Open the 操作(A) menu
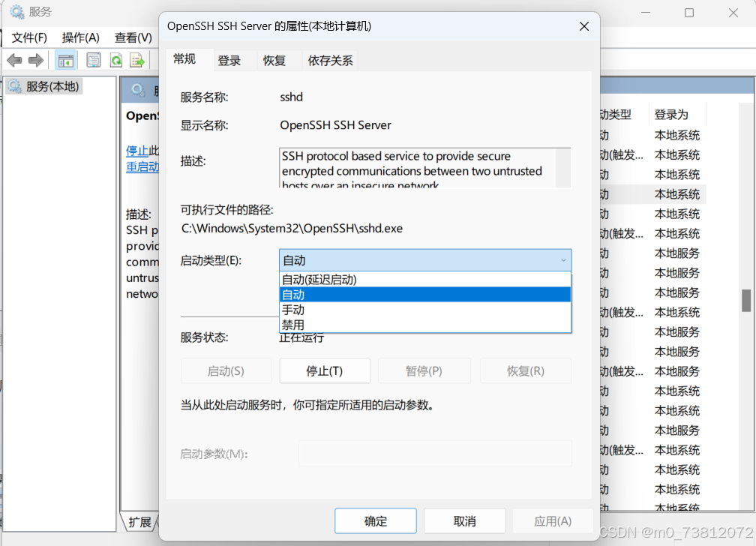 click(x=80, y=37)
